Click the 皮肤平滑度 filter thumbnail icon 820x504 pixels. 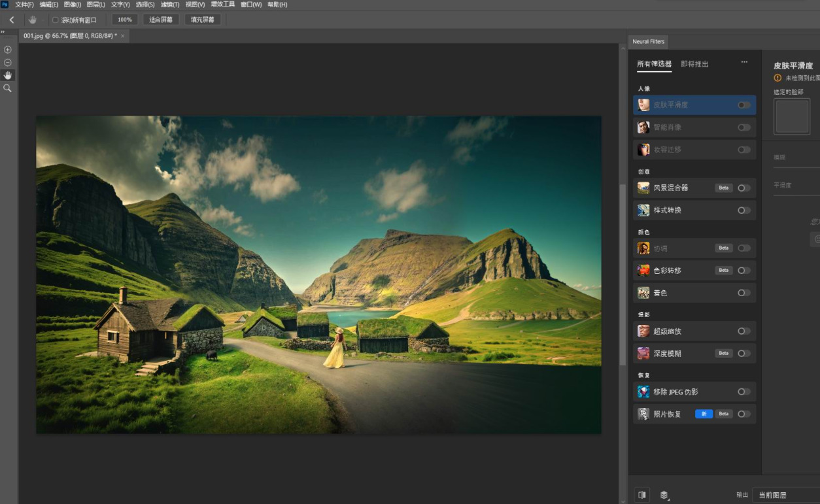pyautogui.click(x=643, y=105)
